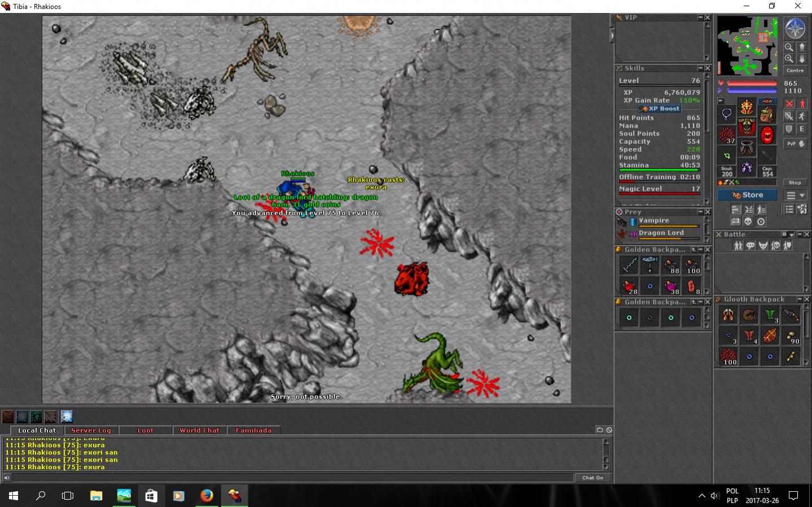Click the logout icon
This screenshot has height=507, width=812.
click(802, 209)
